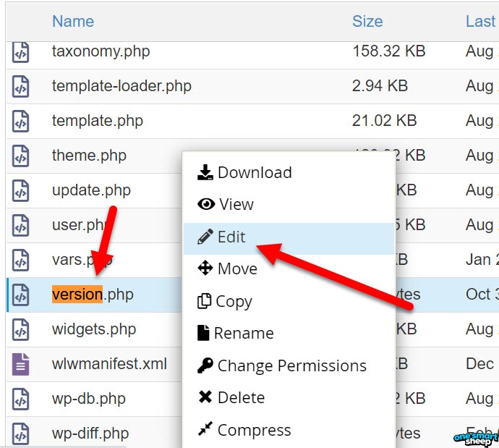499x448 pixels.
Task: Click the 158.32 KB size cell
Action: tap(389, 51)
